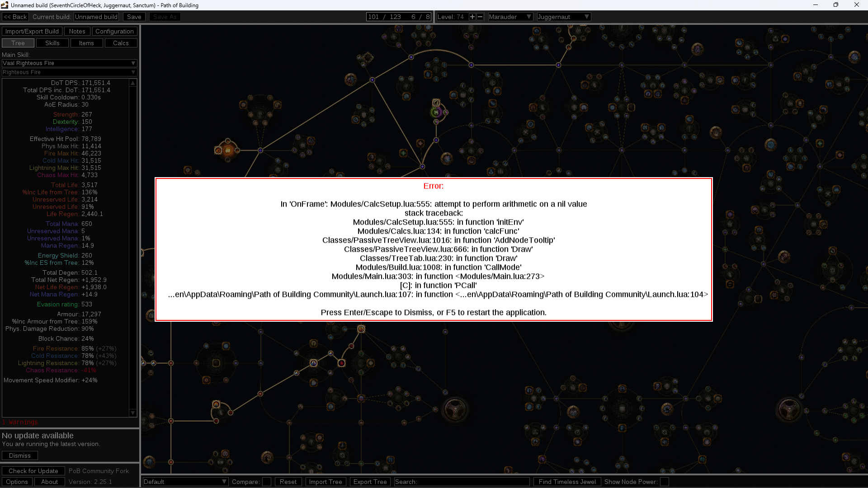The height and width of the screenshot is (488, 868).
Task: Toggle the Show Node Power checkbox
Action: click(664, 482)
